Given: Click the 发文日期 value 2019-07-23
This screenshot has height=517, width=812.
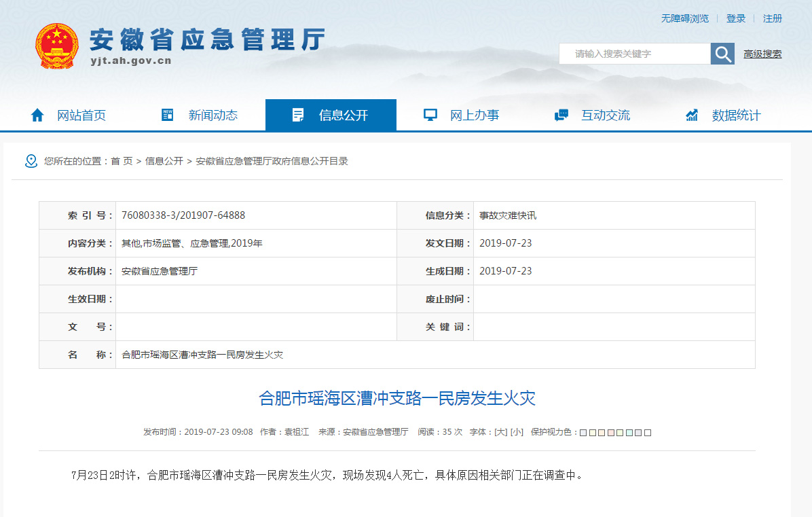Looking at the screenshot, I should point(505,243).
